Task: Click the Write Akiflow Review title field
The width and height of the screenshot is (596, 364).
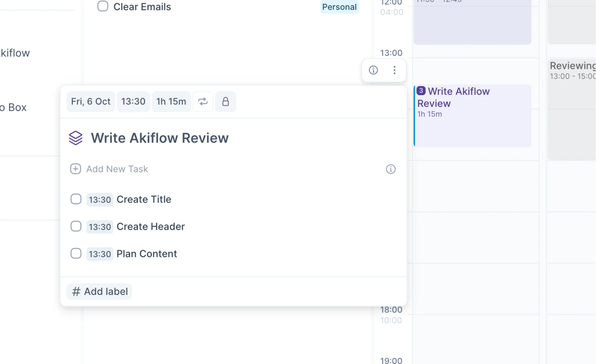Action: (160, 138)
